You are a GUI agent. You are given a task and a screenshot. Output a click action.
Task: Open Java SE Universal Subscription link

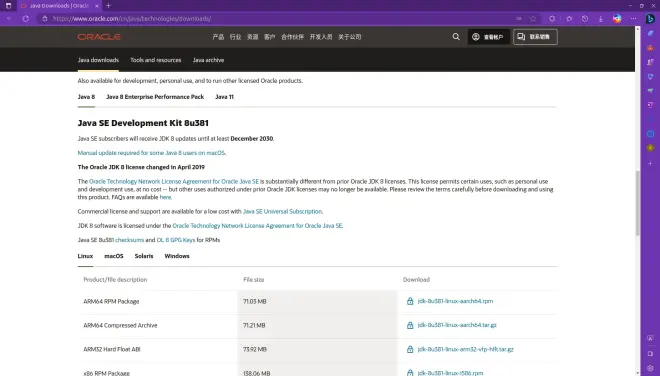[282, 211]
